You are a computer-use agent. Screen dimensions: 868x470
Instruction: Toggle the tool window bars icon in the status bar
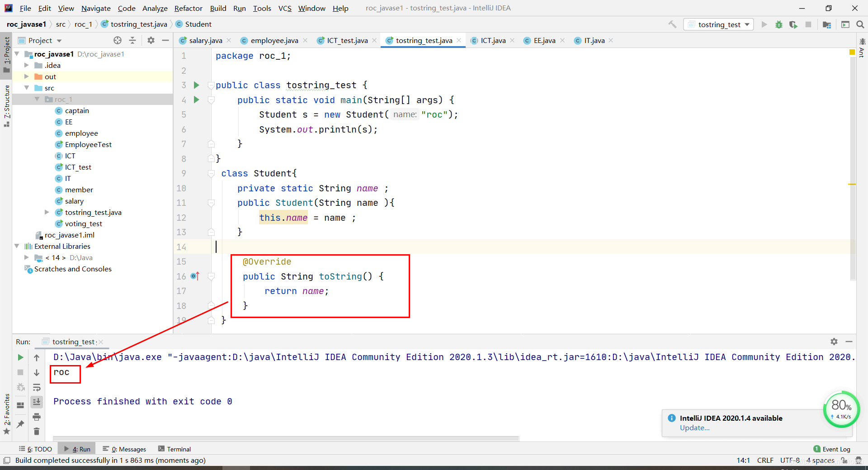[6, 461]
